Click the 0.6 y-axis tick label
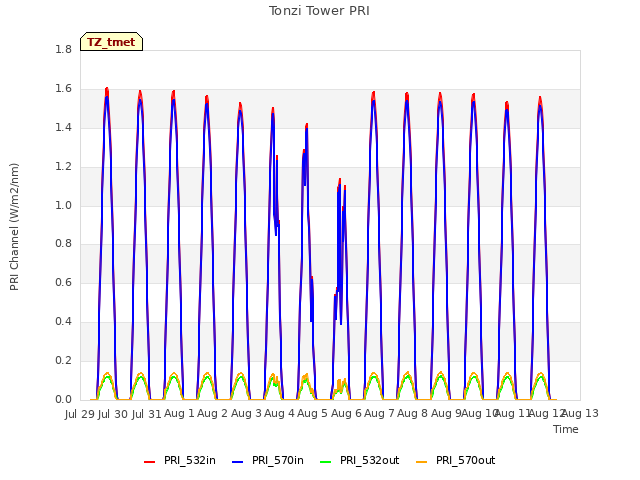 pos(63,282)
